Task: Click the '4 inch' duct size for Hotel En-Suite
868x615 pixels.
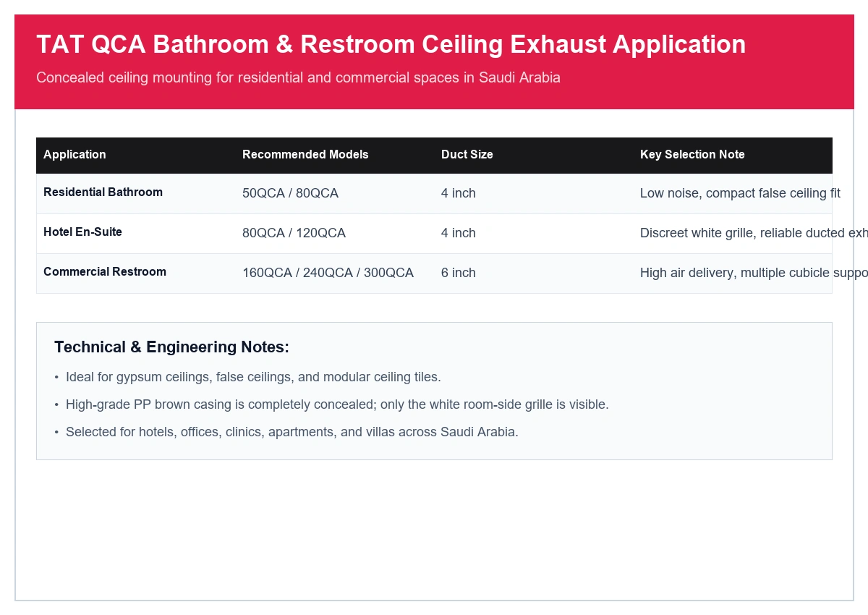Action: coord(459,233)
